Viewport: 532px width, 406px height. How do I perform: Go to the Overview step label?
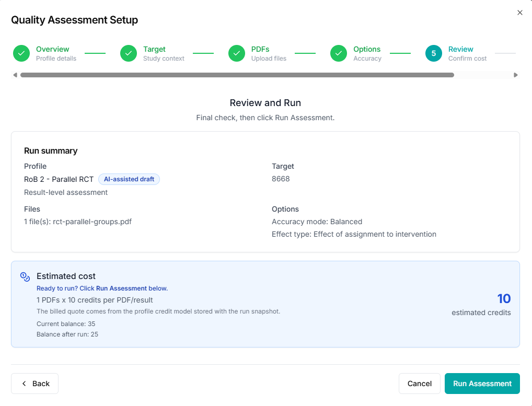coord(53,49)
